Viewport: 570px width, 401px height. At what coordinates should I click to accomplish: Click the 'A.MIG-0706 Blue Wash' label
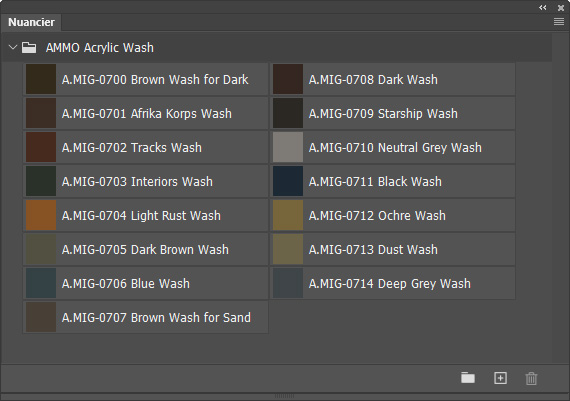click(126, 284)
